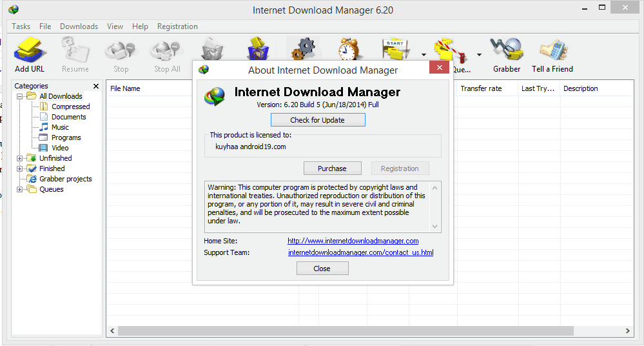This screenshot has width=644, height=346.
Task: Expand the Queues tree node
Action: pos(19,189)
